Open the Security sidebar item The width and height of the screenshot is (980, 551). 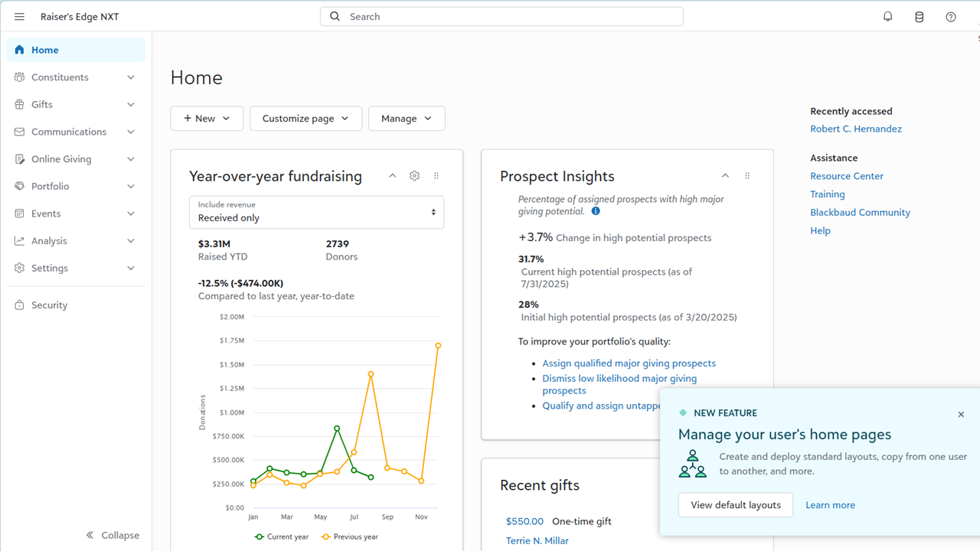[49, 305]
